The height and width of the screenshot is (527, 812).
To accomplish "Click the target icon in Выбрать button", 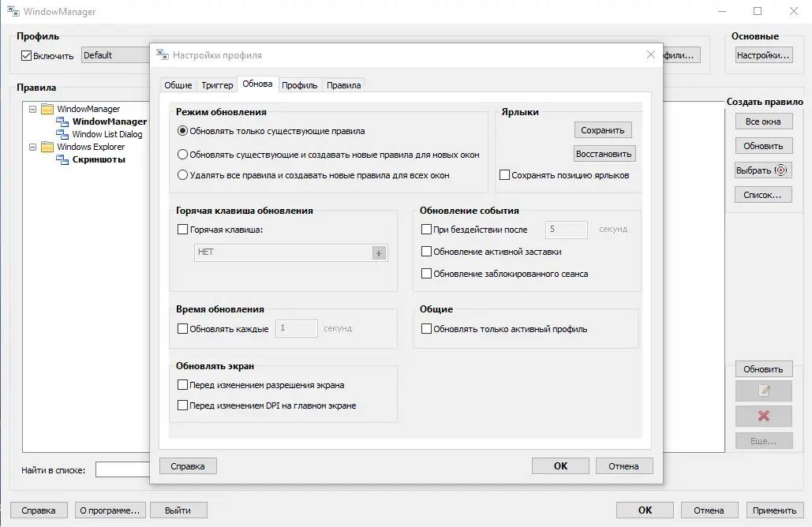I will pos(781,170).
